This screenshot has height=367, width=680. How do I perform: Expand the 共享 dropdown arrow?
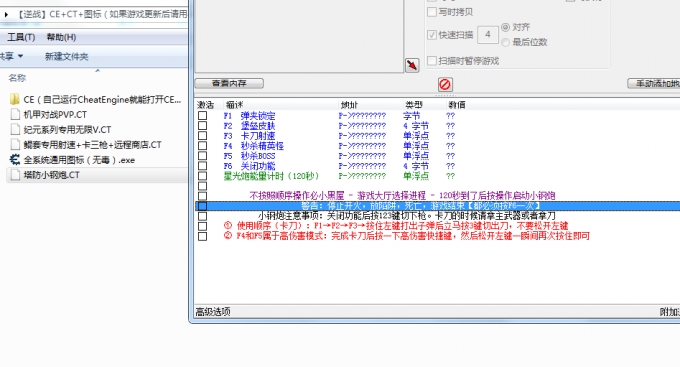coord(20,56)
